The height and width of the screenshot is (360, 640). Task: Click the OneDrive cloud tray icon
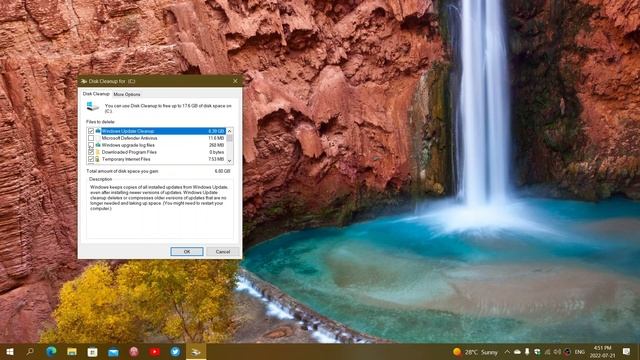(x=517, y=352)
